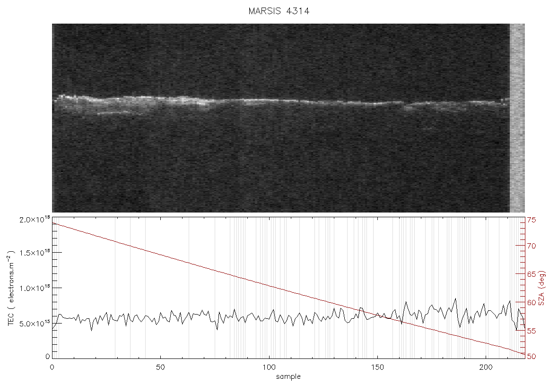Click the red SZA tick value 55
Screen dimensions: 558x392
(532, 331)
